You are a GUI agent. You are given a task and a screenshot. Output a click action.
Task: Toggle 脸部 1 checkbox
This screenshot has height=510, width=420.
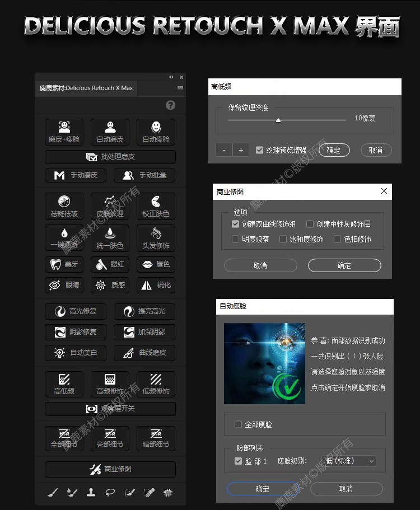[238, 461]
